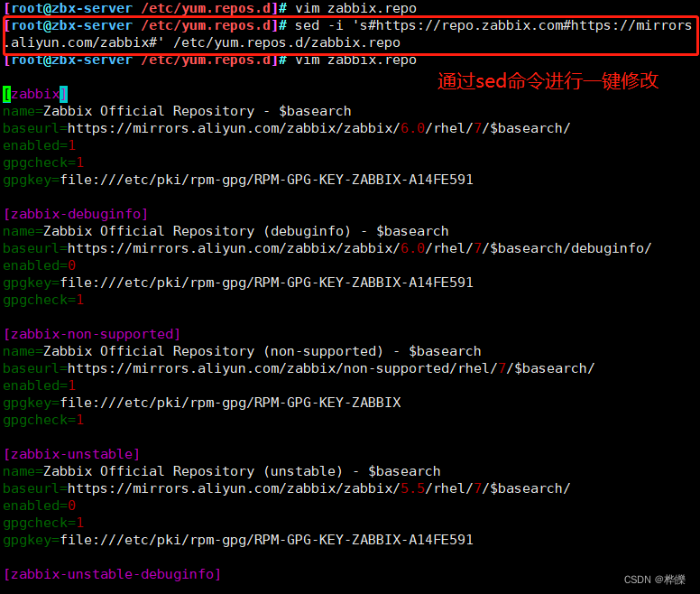Screen dimensions: 700x594
Task: Click enabled=1 under the [zabbix-non-supported] section
Action: pos(40,385)
